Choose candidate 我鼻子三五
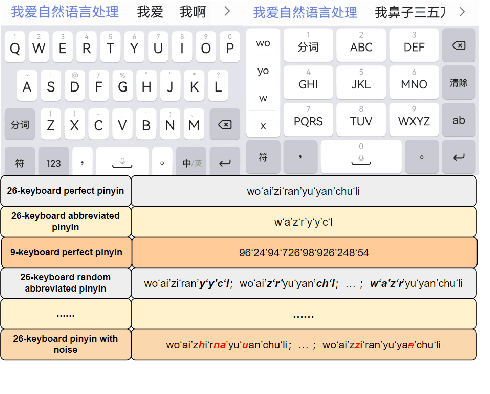490x394 pixels. (410, 12)
